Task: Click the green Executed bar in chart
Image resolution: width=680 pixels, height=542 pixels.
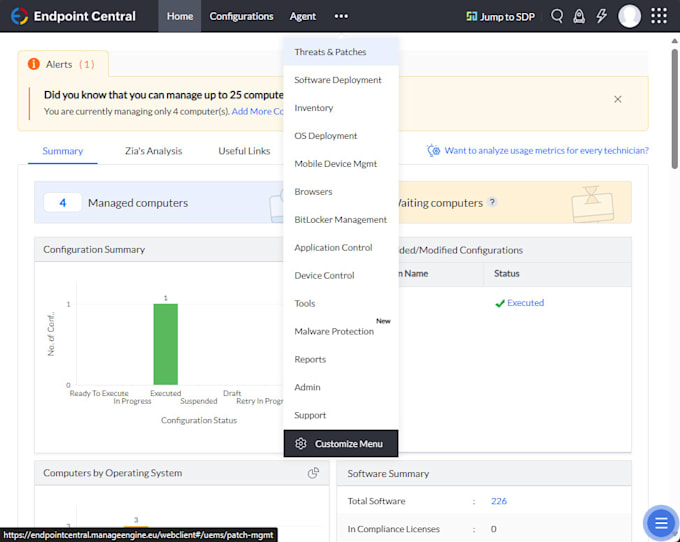Action: click(x=165, y=344)
